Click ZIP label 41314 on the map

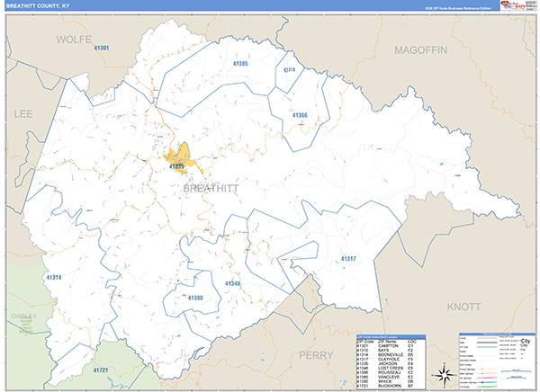pyautogui.click(x=54, y=277)
